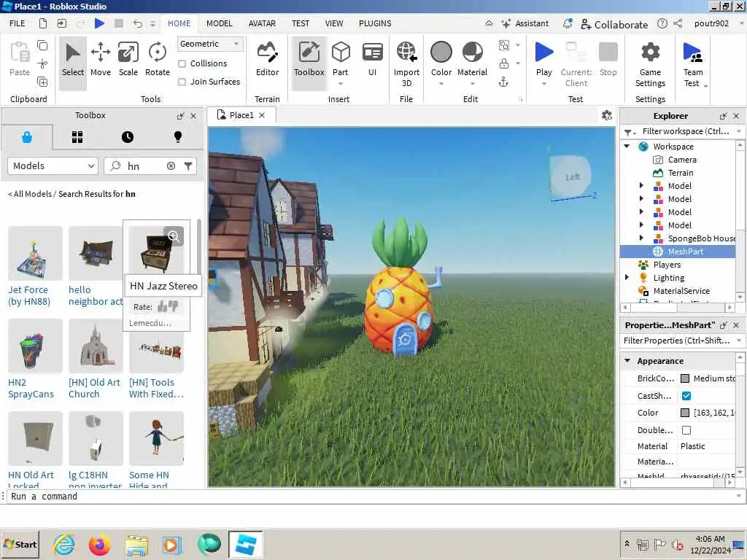Switch to the VIEW ribbon tab
Viewport: 747px width, 560px height.
tap(334, 23)
